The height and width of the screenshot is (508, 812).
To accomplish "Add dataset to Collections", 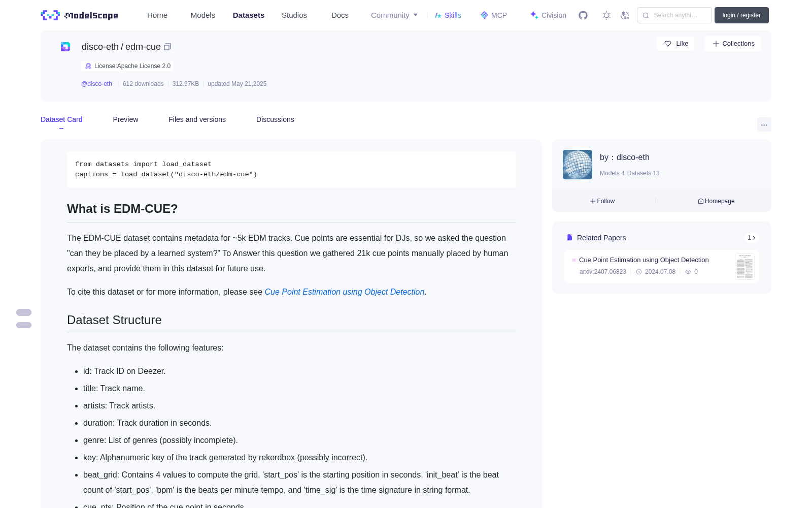I will pyautogui.click(x=733, y=44).
